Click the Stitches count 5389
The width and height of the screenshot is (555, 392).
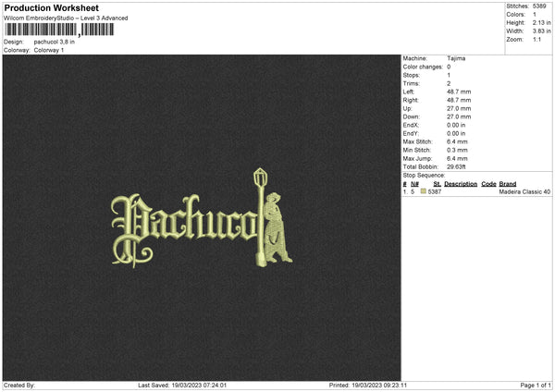tap(539, 6)
